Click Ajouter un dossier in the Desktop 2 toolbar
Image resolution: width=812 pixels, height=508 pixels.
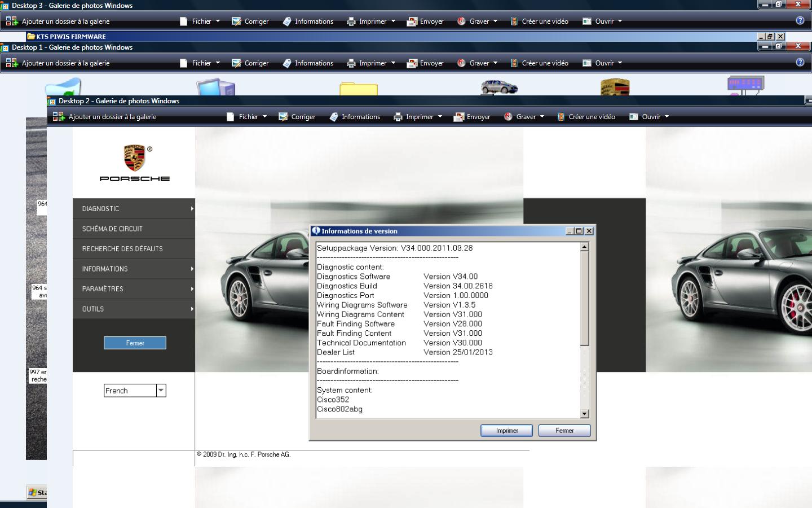point(104,117)
